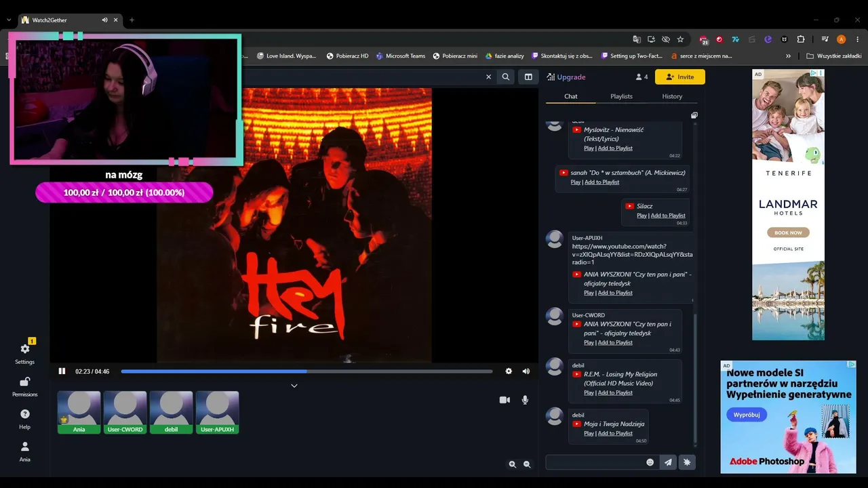Play the Silacz video
The height and width of the screenshot is (488, 868).
[642, 216]
